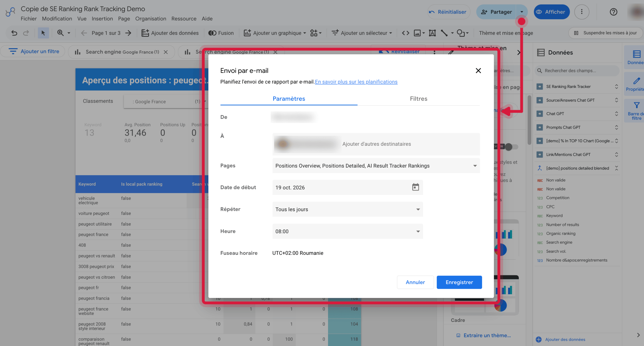Expand Prompts Chat GPT data source

point(616,127)
